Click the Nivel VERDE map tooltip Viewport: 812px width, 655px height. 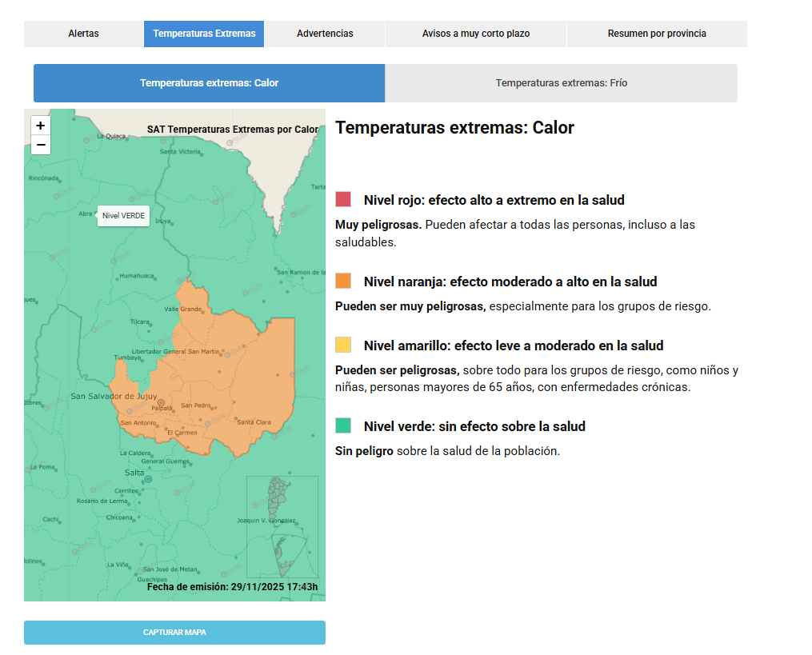tap(123, 216)
